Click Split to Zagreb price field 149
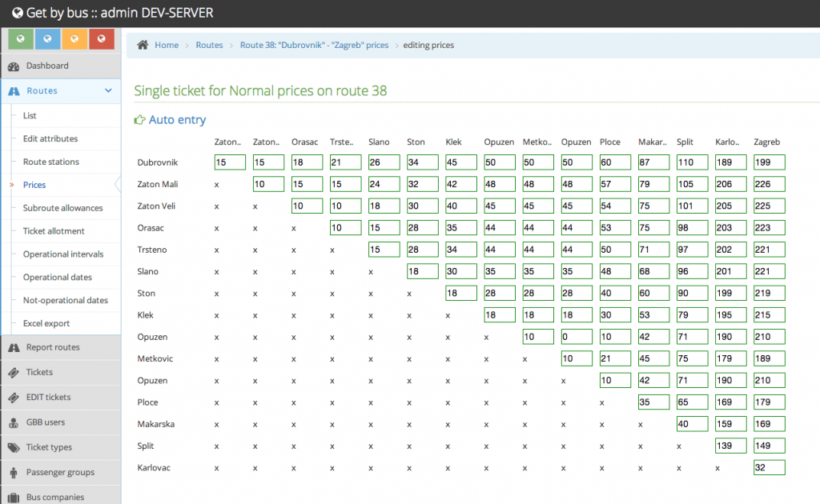820x504 pixels. [x=770, y=446]
